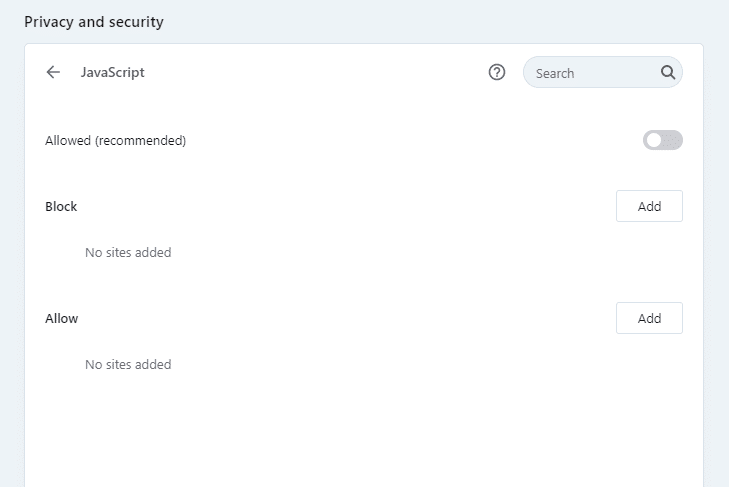Toggle the Allowed (recommended) JavaScript switch
Screen dimensions: 729x487
point(662,140)
